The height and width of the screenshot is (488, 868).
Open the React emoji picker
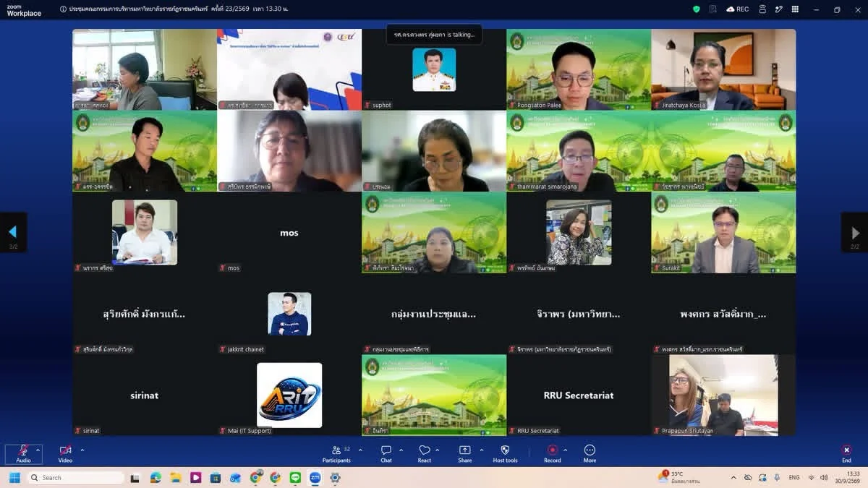tap(425, 453)
